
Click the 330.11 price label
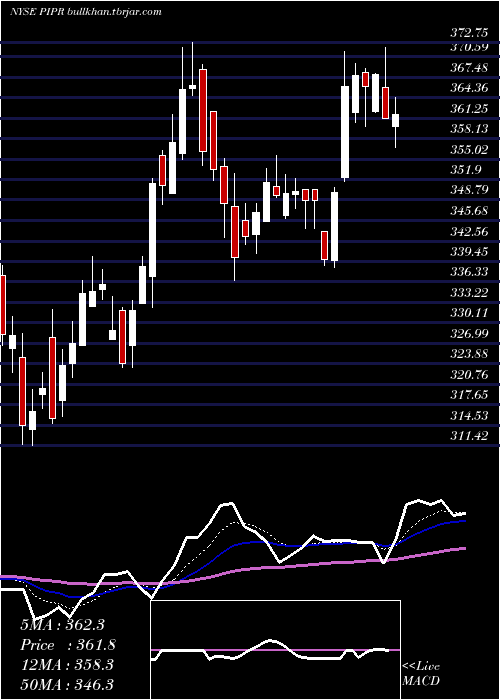pyautogui.click(x=469, y=313)
